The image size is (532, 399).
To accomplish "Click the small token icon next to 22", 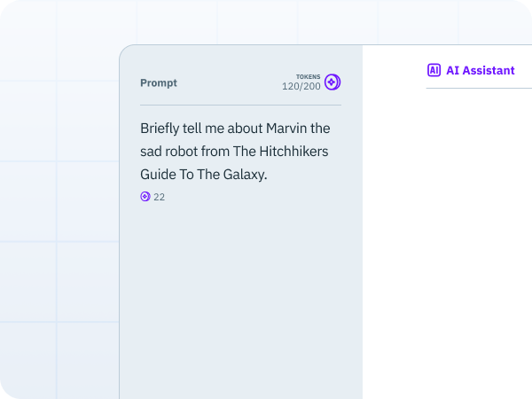I will point(145,197).
